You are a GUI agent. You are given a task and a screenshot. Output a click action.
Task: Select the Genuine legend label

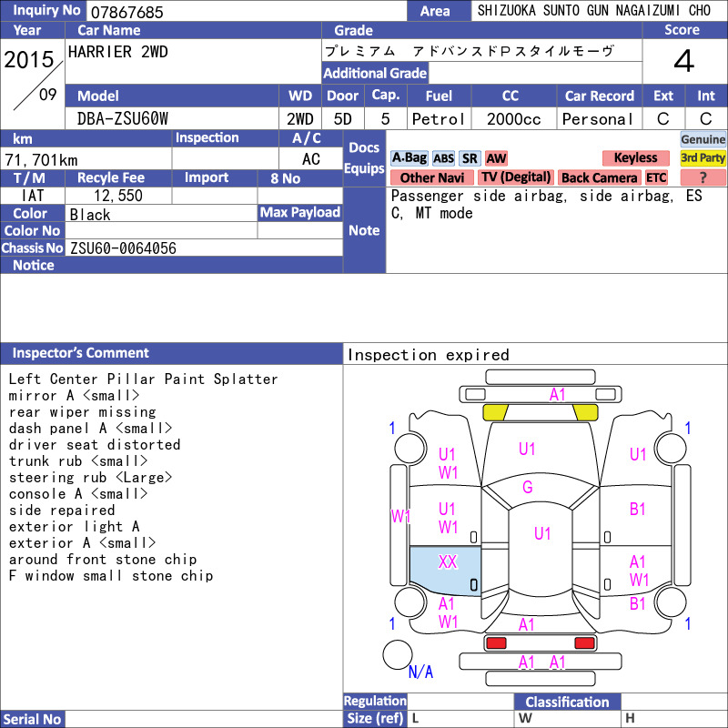(x=703, y=139)
